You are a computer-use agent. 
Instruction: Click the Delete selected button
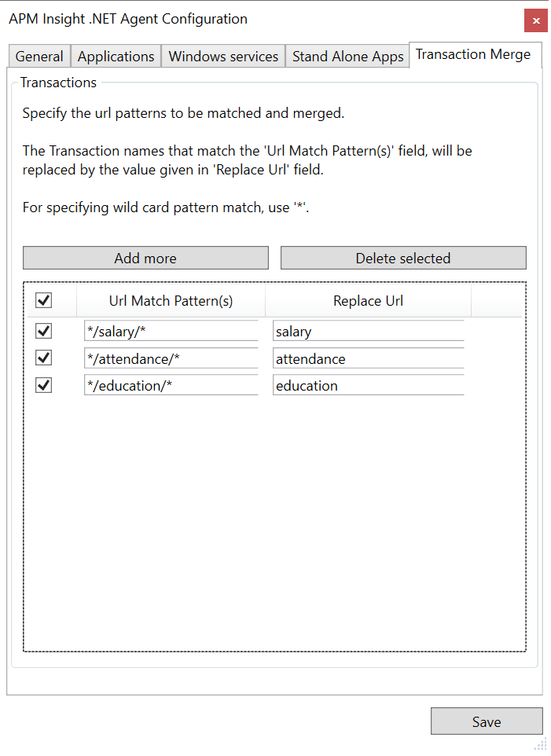[402, 258]
